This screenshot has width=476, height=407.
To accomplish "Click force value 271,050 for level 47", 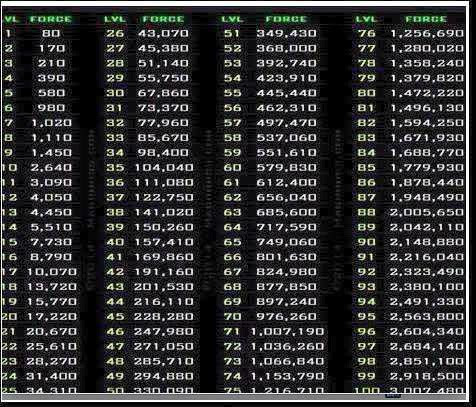I will (164, 346).
